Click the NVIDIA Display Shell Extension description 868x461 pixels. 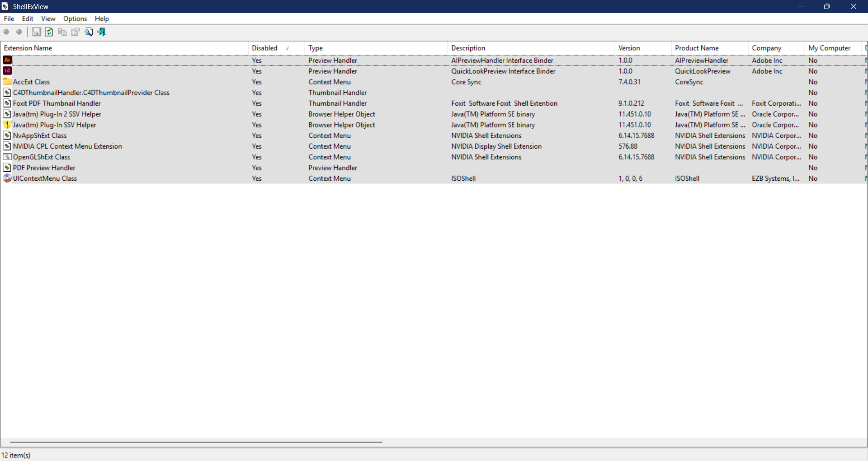click(496, 146)
